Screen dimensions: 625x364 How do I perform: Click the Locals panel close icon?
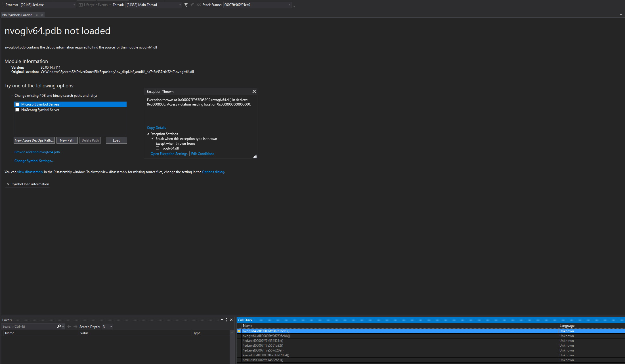[231, 320]
